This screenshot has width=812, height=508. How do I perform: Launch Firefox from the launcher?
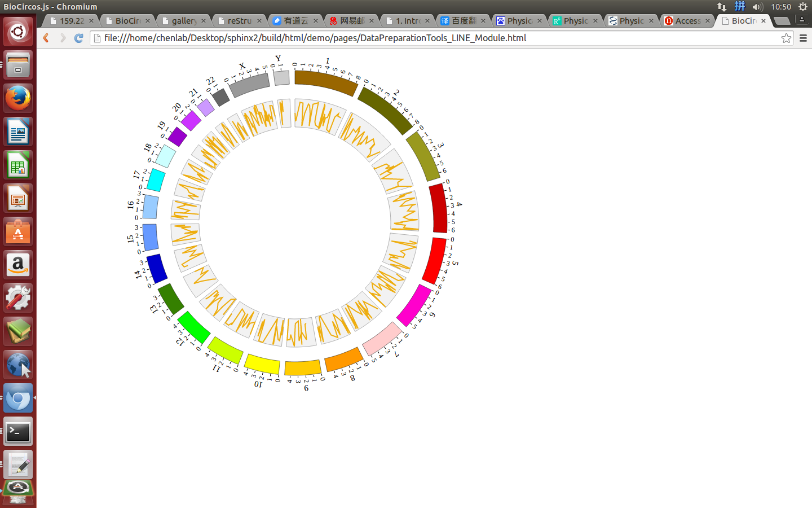[18, 98]
